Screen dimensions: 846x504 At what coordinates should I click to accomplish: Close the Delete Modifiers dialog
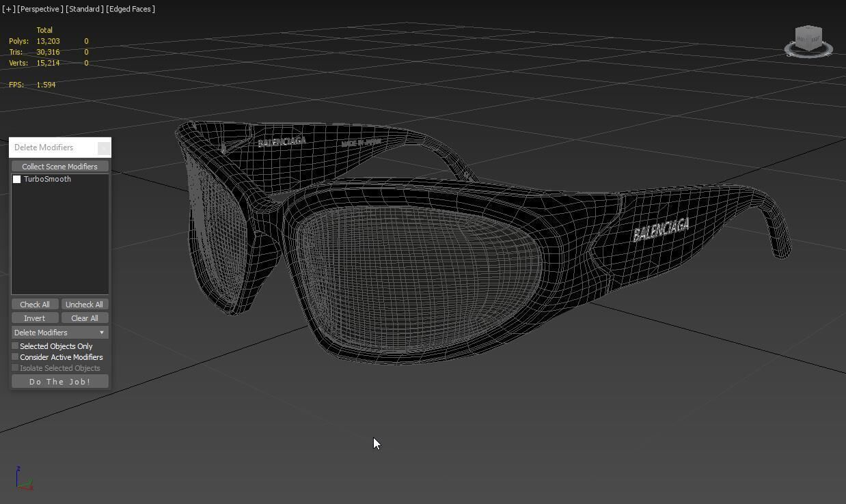[x=103, y=148]
